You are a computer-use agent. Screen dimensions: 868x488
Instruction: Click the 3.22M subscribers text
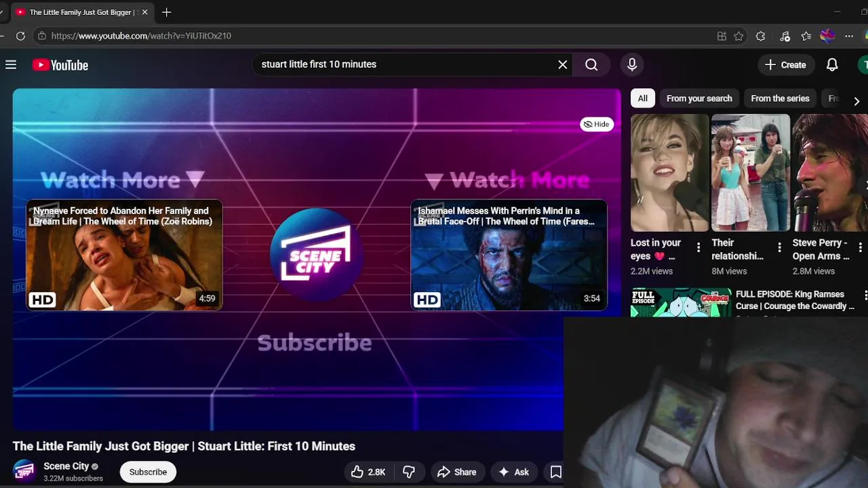(73, 479)
